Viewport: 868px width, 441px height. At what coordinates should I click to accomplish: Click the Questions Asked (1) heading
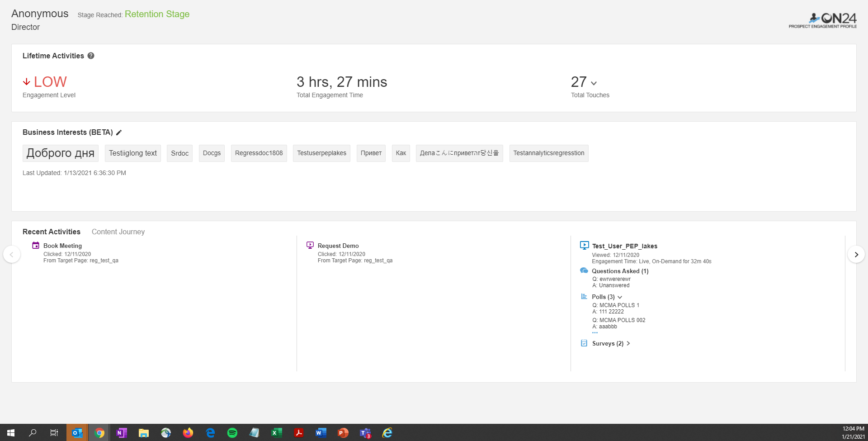tap(620, 271)
